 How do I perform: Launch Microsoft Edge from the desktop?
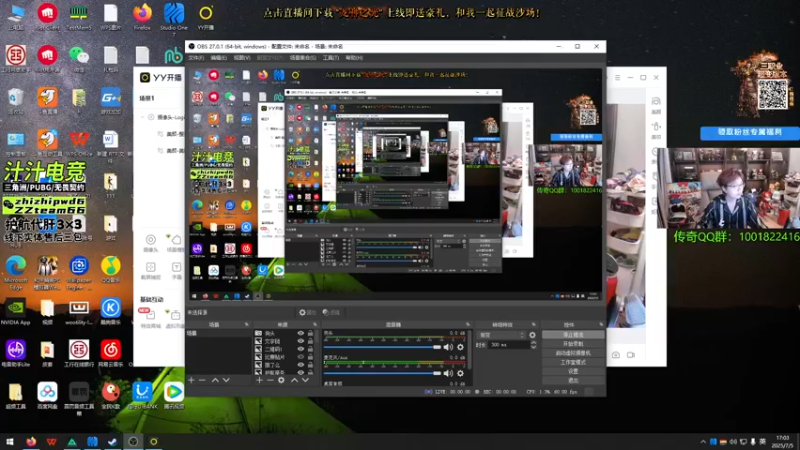pos(16,273)
